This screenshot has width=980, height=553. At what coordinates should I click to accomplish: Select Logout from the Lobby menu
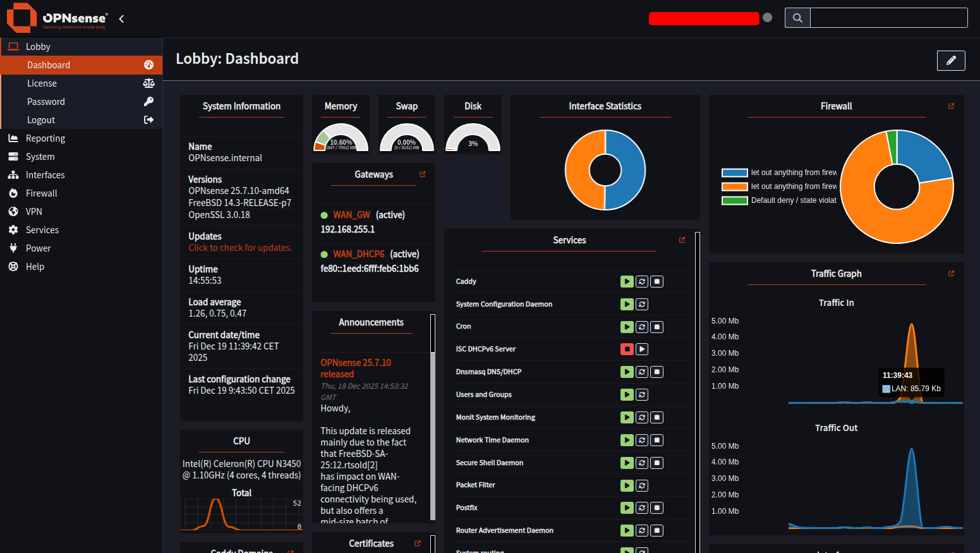click(41, 120)
